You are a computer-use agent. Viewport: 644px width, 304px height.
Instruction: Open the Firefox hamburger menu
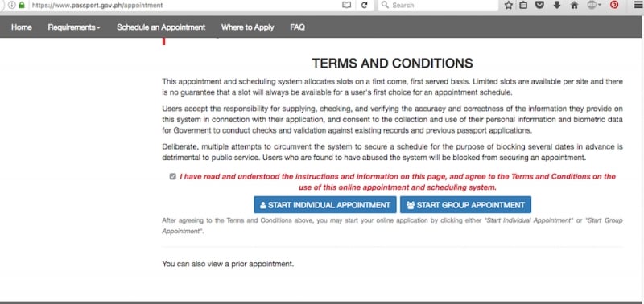coord(638,6)
